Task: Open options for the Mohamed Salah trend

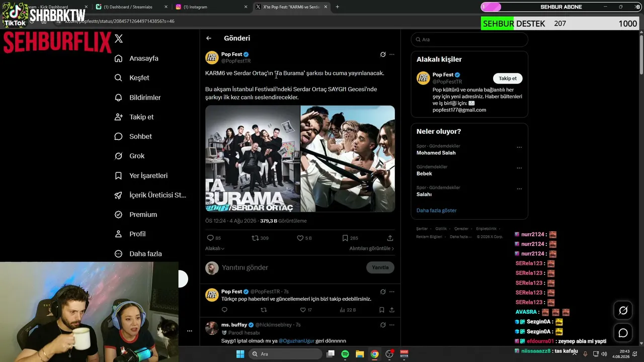Action: (x=519, y=147)
